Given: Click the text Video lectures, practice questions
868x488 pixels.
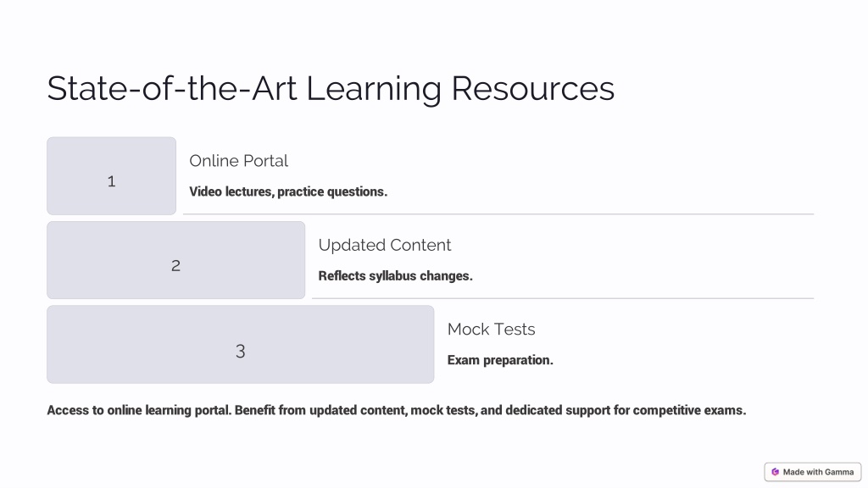Looking at the screenshot, I should click(x=288, y=191).
